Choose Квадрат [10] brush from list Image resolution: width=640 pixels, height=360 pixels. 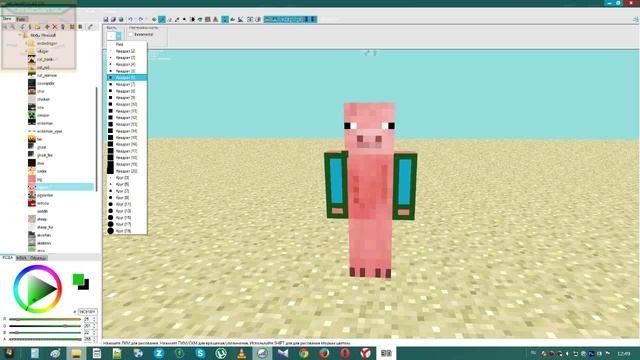[x=127, y=104]
